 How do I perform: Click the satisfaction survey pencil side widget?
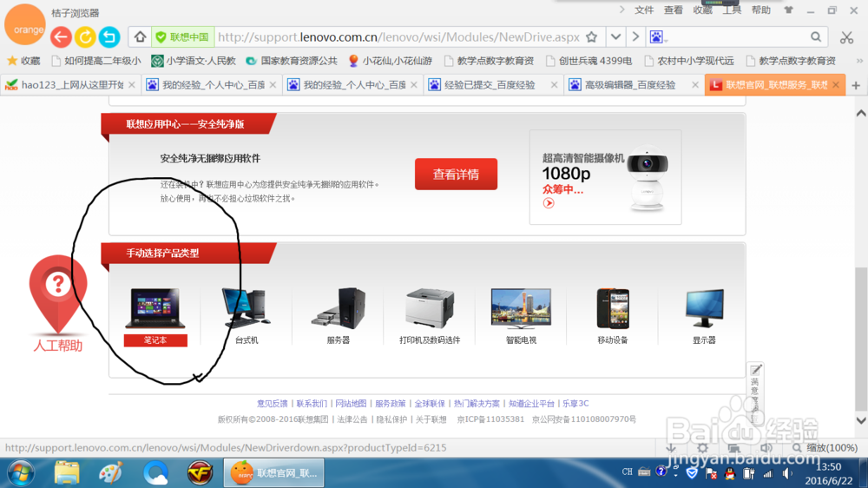coord(756,393)
